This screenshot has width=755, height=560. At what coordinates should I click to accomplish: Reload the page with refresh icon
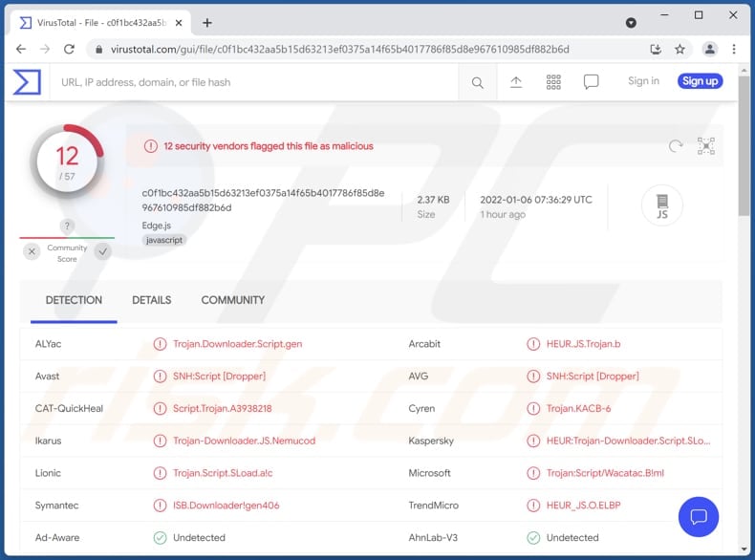[70, 49]
